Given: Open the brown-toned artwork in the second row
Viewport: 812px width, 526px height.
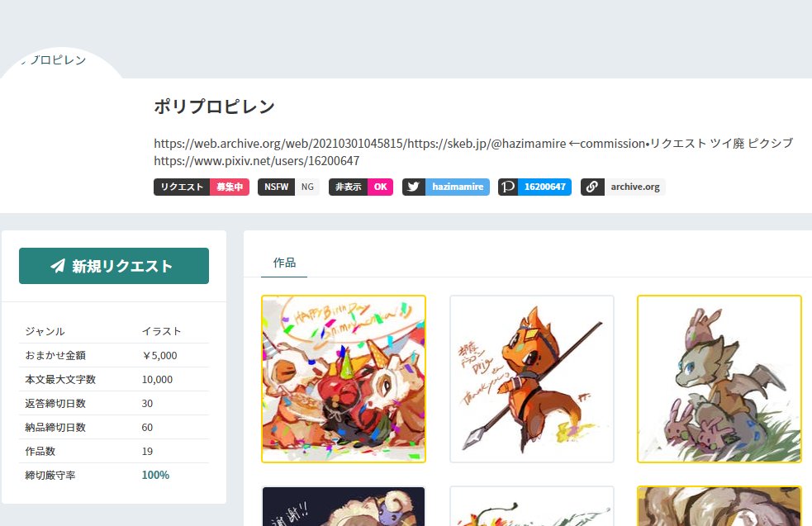Looking at the screenshot, I should click(x=719, y=506).
